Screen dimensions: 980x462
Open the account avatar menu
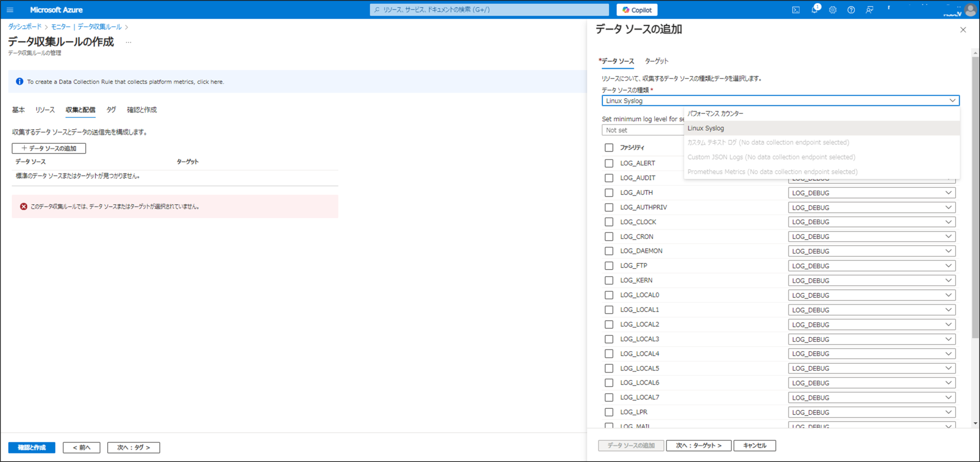coord(971,10)
